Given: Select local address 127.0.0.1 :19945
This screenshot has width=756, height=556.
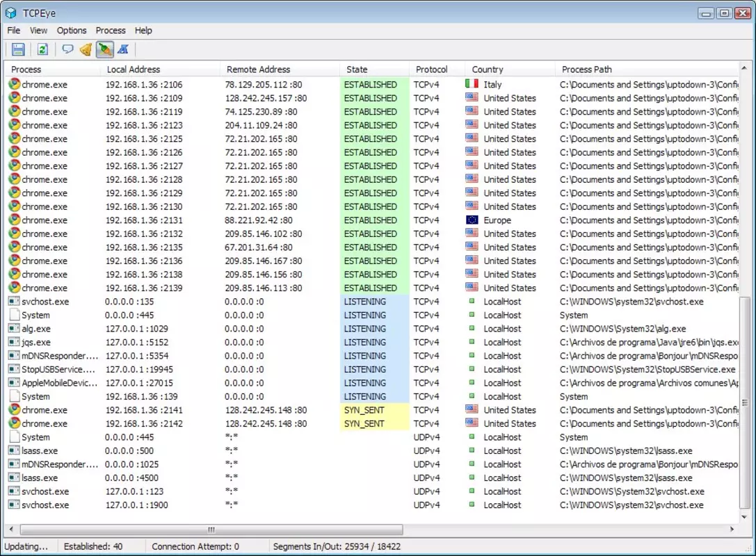Looking at the screenshot, I should point(139,369).
